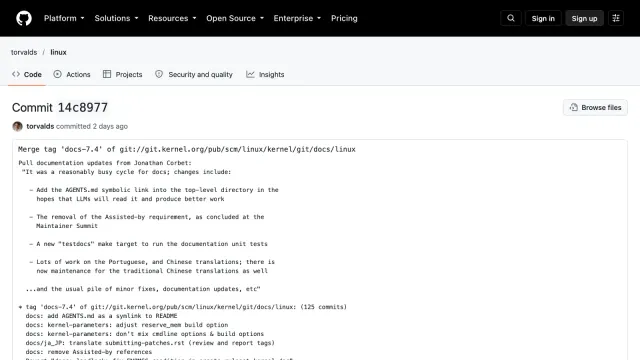640x360 pixels.
Task: Click line "hopes that LLMs will read it"
Action: point(130,199)
